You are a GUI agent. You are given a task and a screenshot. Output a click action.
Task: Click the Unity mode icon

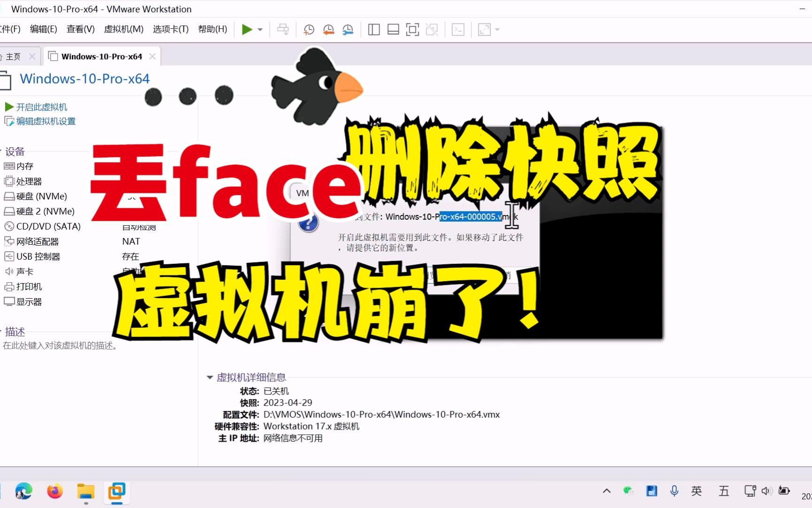point(432,30)
